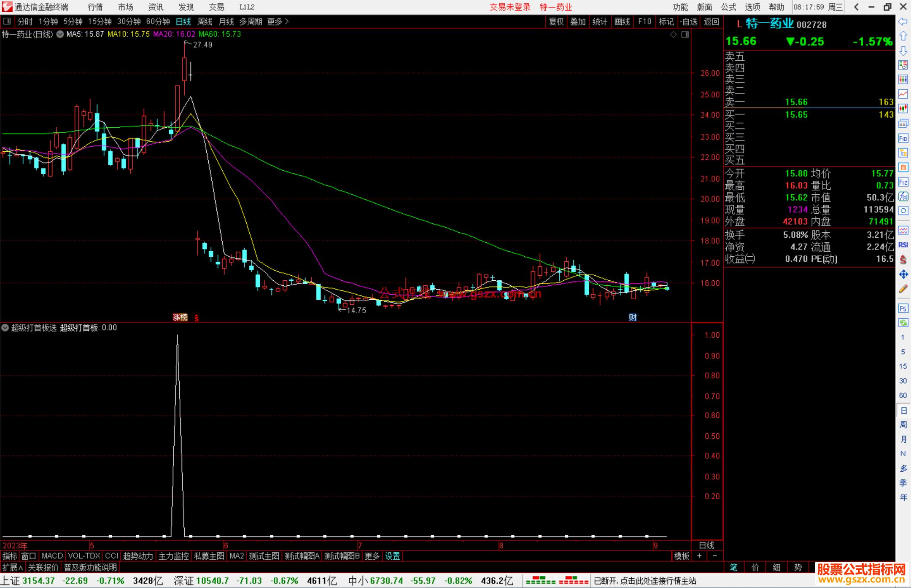Screen dimensions: 911x588
Task: Open the formula f(x) sidebar icon
Action: [x=903, y=196]
